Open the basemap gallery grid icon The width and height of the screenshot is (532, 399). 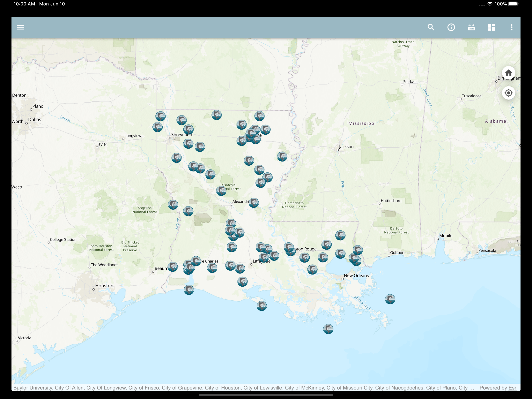point(491,27)
